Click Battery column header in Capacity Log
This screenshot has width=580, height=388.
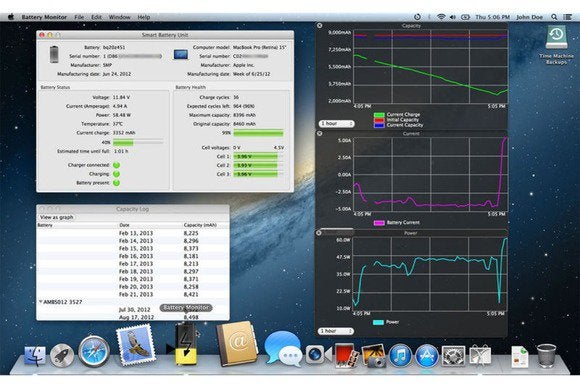[45, 225]
